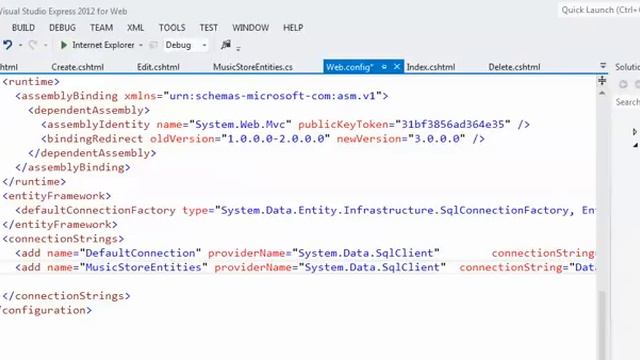Click connectionString attribute on the DefaultConnection line
The width and height of the screenshot is (640, 360).
click(543, 253)
